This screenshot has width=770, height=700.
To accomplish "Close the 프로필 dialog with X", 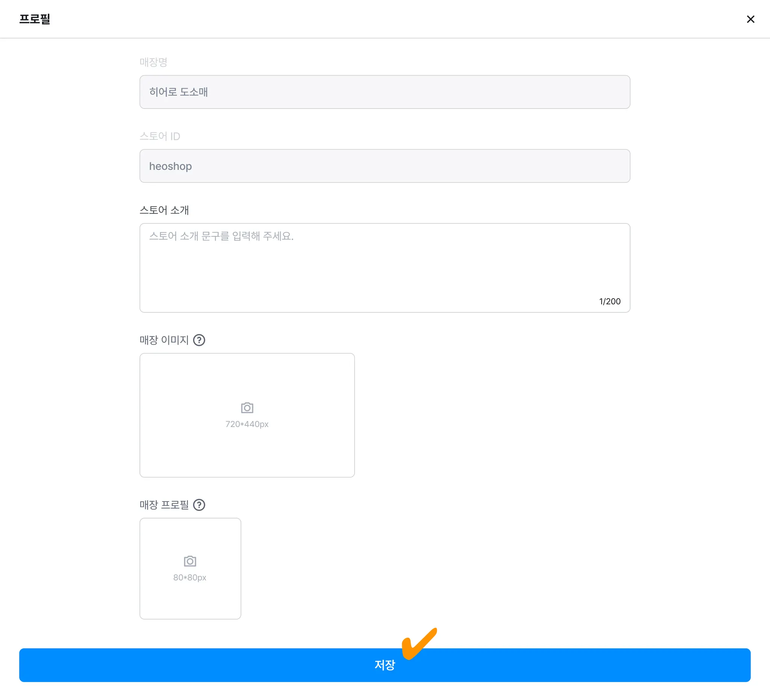I will click(x=750, y=19).
